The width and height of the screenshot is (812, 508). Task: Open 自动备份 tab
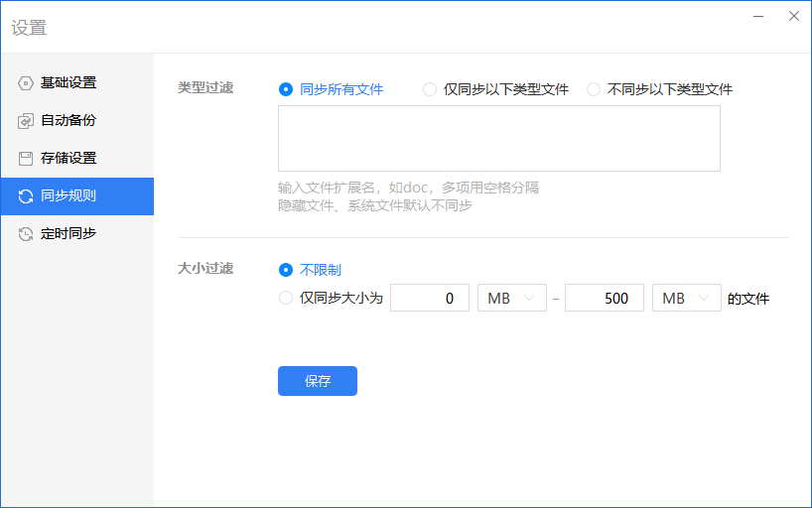point(77,121)
